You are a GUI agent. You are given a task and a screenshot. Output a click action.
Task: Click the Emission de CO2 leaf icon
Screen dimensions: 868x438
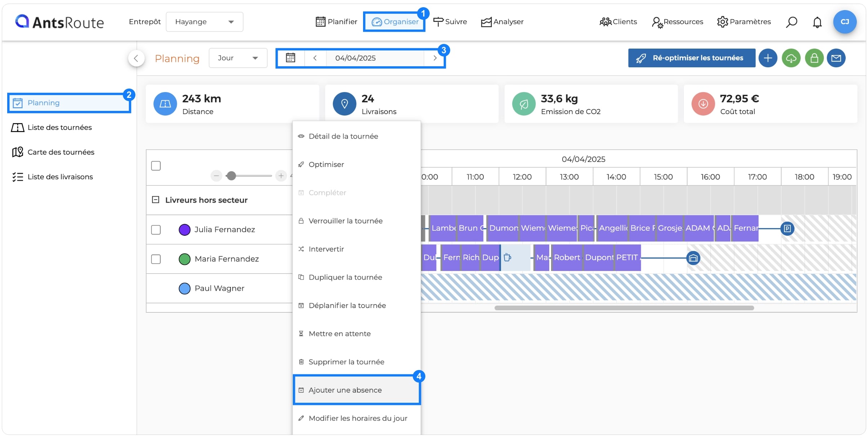[524, 104]
